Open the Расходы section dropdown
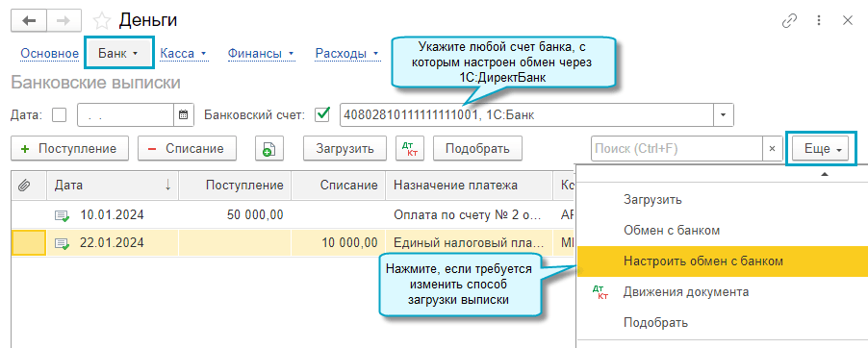This screenshot has width=868, height=348. 347,54
